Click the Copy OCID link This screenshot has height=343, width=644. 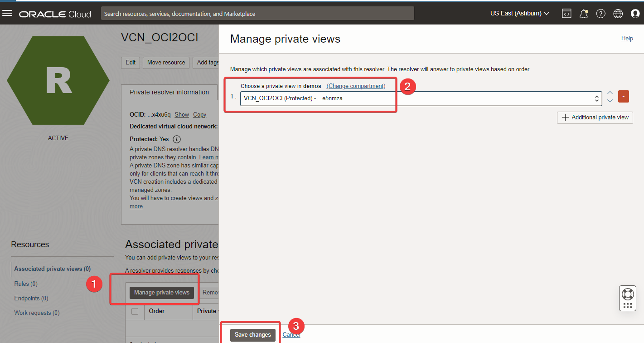[200, 115]
